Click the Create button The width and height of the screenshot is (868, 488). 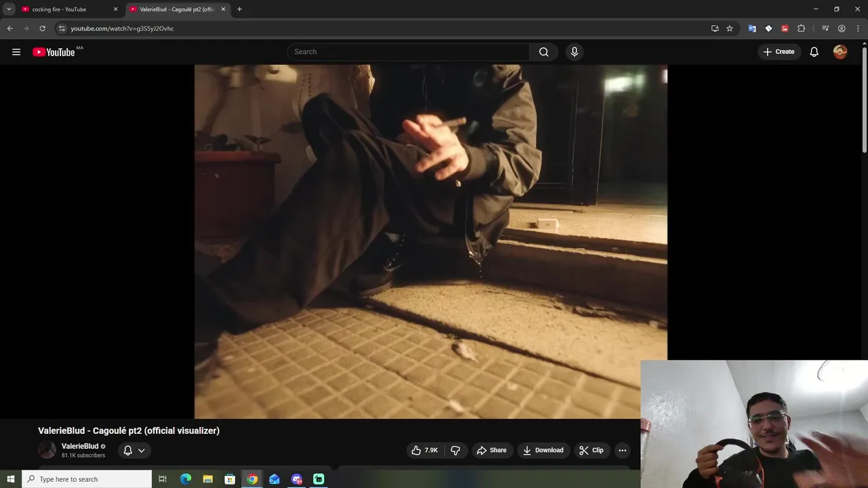tap(779, 52)
